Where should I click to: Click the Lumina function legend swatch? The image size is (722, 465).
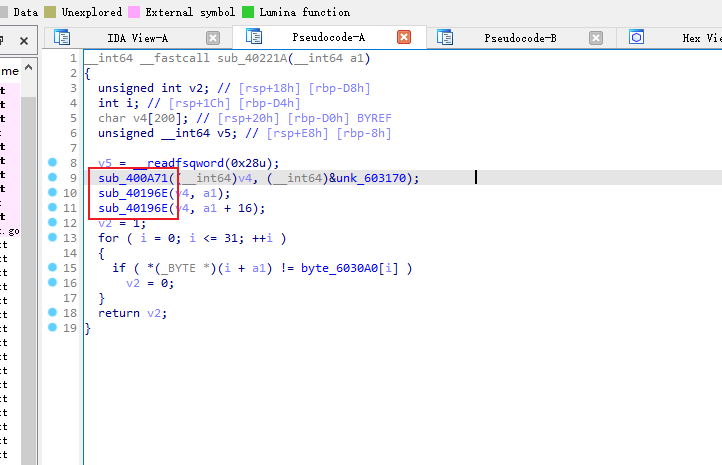(x=248, y=12)
